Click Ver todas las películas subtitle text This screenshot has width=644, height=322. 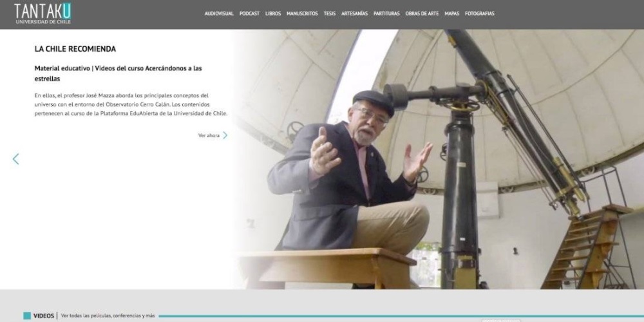[x=108, y=316]
